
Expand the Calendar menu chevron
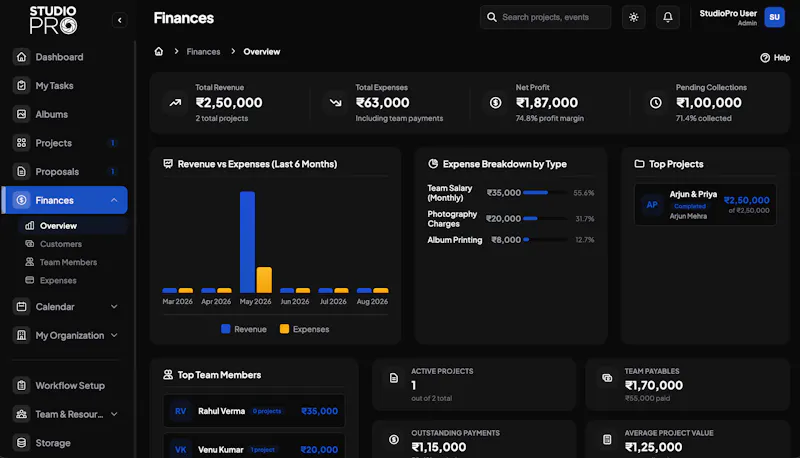[114, 307]
